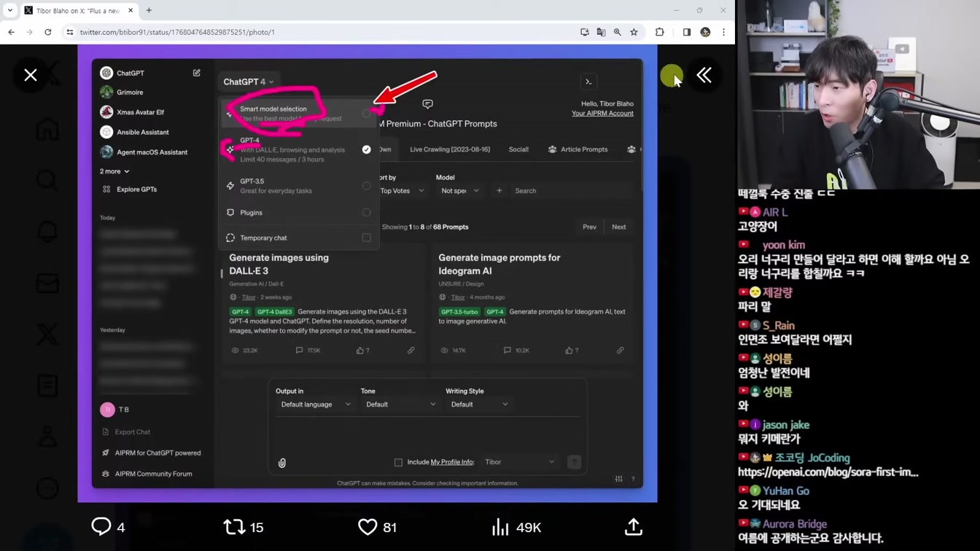Image resolution: width=980 pixels, height=551 pixels.
Task: Go back in browser
Action: (12, 32)
